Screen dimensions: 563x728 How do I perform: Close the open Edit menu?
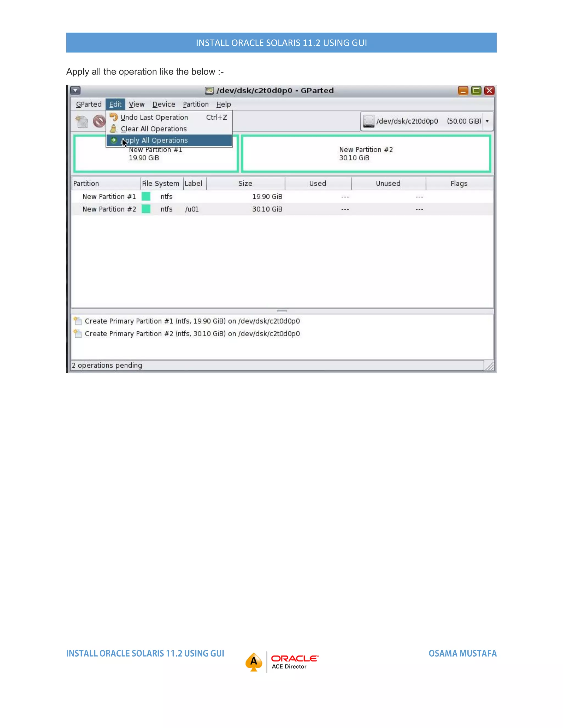click(x=115, y=104)
